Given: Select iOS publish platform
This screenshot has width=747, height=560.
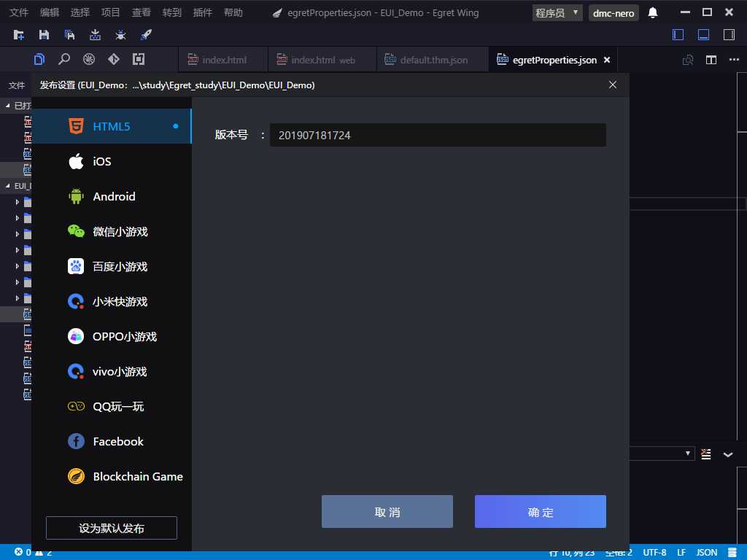Looking at the screenshot, I should pos(112,161).
